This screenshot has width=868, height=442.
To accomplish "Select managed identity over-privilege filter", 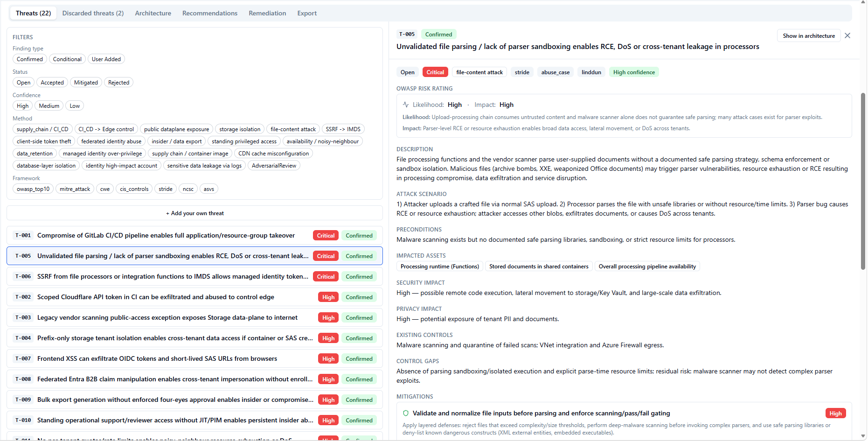I will 103,154.
